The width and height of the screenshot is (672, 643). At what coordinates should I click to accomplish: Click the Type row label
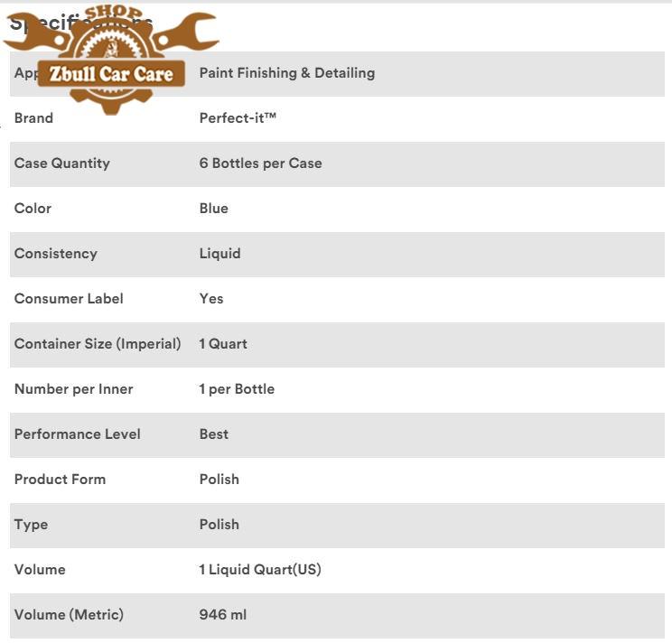pos(32,525)
